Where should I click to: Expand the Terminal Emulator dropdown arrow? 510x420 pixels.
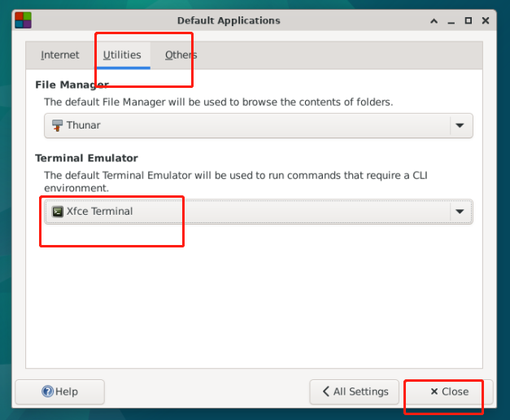(460, 212)
